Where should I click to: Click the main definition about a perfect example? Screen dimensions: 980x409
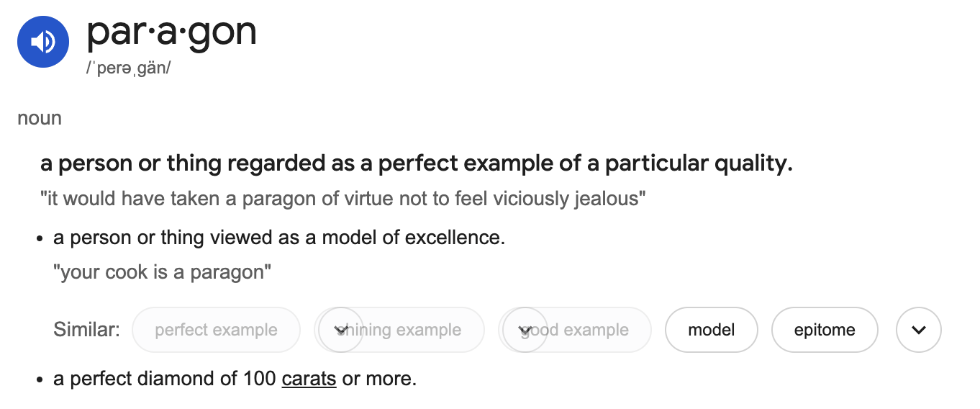[417, 164]
